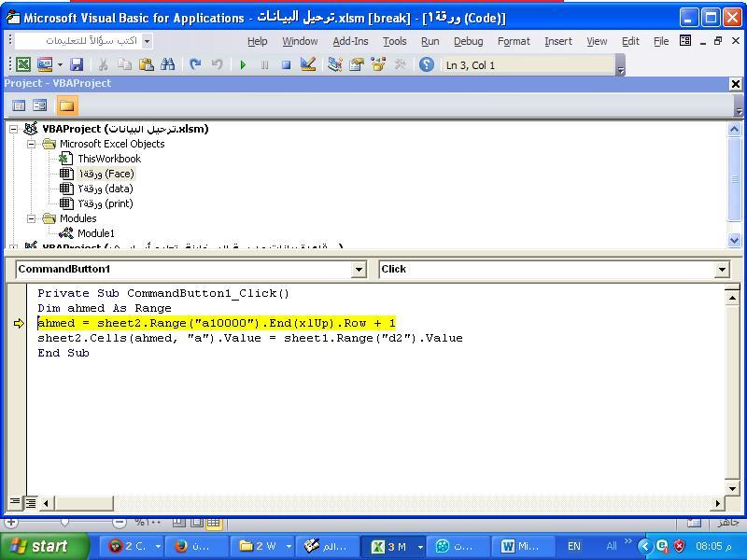Reset execution with the blue stop icon
The height and width of the screenshot is (560, 747).
pos(286,64)
